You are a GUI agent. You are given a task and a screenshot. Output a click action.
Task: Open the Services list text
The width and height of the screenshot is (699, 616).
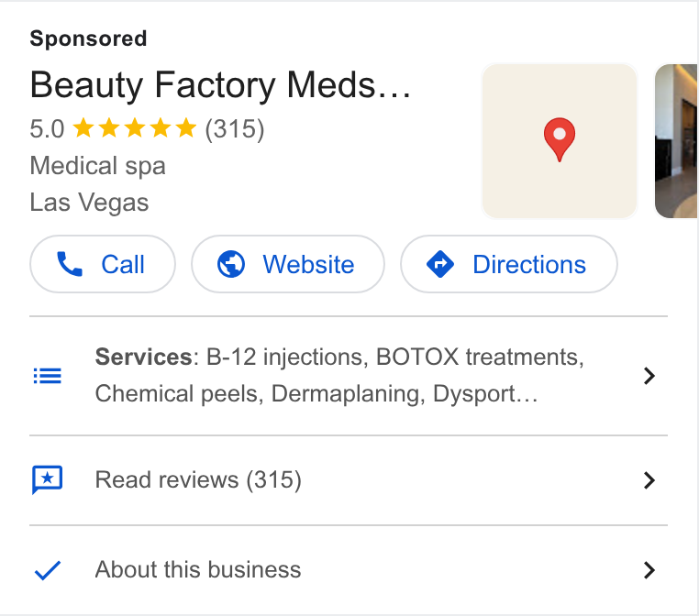click(339, 376)
